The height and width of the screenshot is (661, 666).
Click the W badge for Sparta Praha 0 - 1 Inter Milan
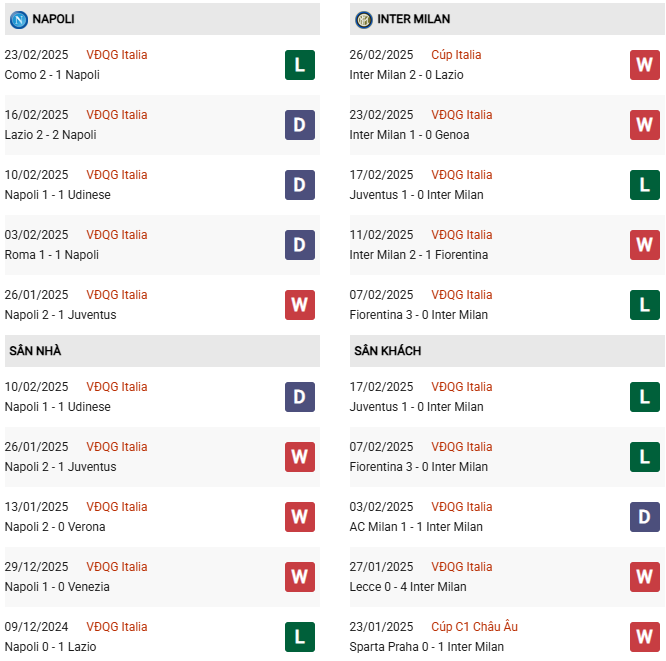[644, 637]
